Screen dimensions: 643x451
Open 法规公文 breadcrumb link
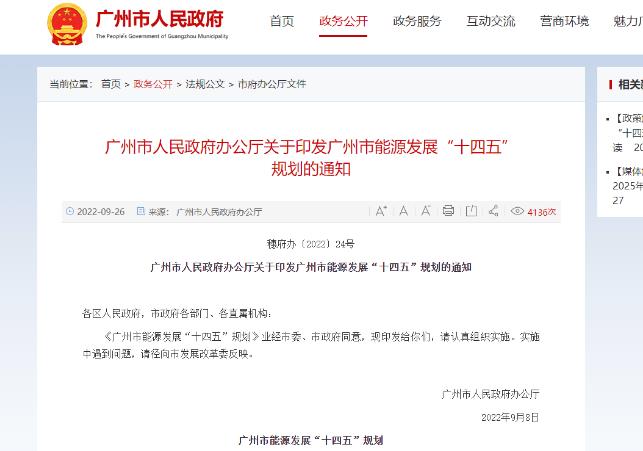205,85
